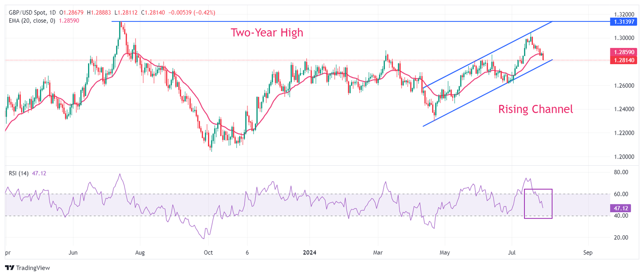The height and width of the screenshot is (276, 644).
Task: Click the 1.20000 level on price axis
Action: (x=621, y=157)
